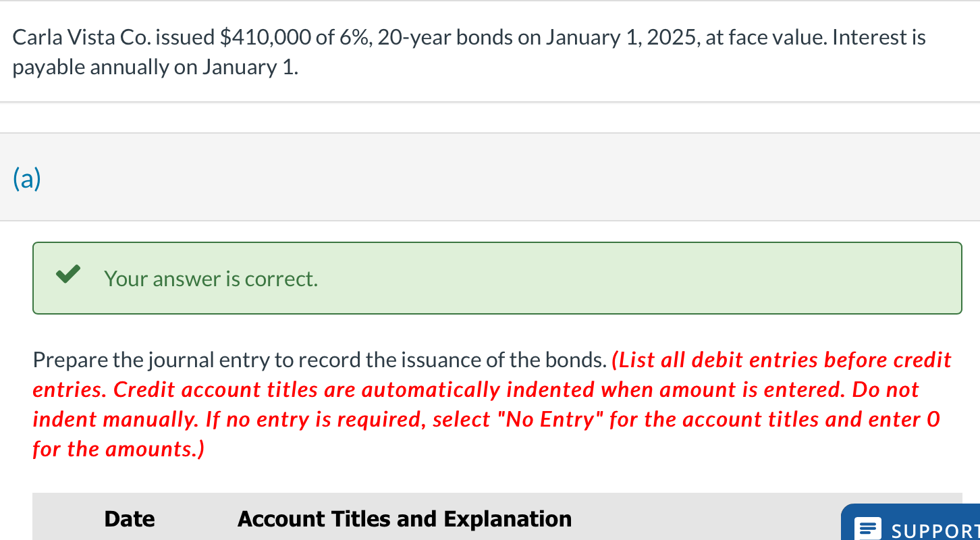Viewport: 980px width, 540px height.
Task: Expand the journal entry table header
Action: tap(405, 518)
